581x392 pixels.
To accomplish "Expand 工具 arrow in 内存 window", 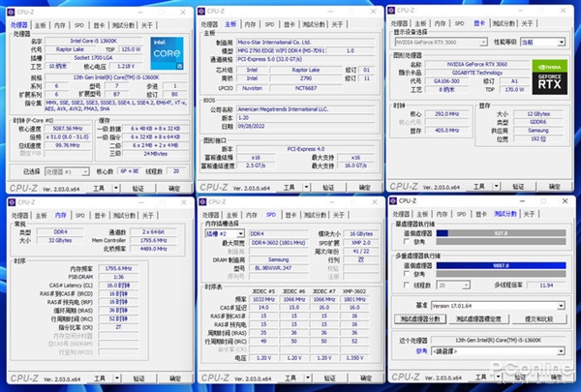I will point(117,378).
